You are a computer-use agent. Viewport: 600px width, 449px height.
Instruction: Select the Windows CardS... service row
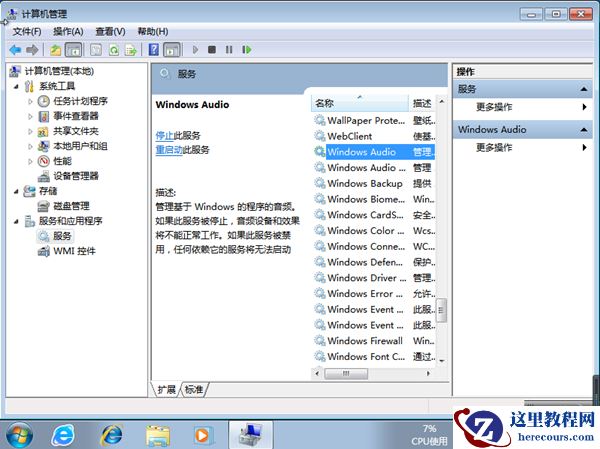pos(374,215)
